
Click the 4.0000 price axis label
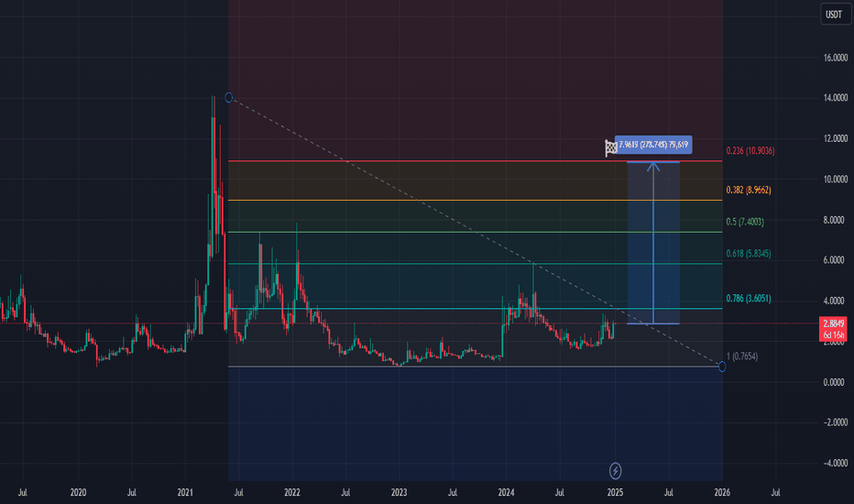click(836, 301)
